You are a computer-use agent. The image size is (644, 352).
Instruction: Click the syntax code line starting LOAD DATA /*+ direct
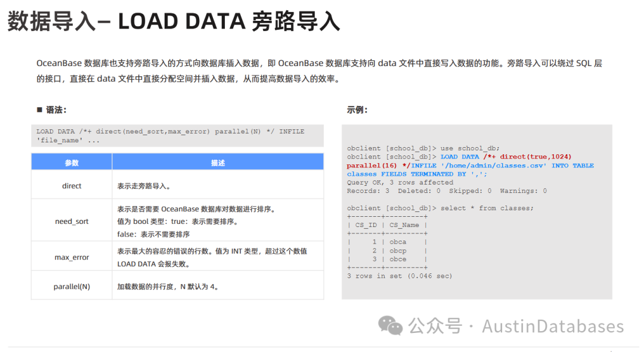[x=170, y=131]
